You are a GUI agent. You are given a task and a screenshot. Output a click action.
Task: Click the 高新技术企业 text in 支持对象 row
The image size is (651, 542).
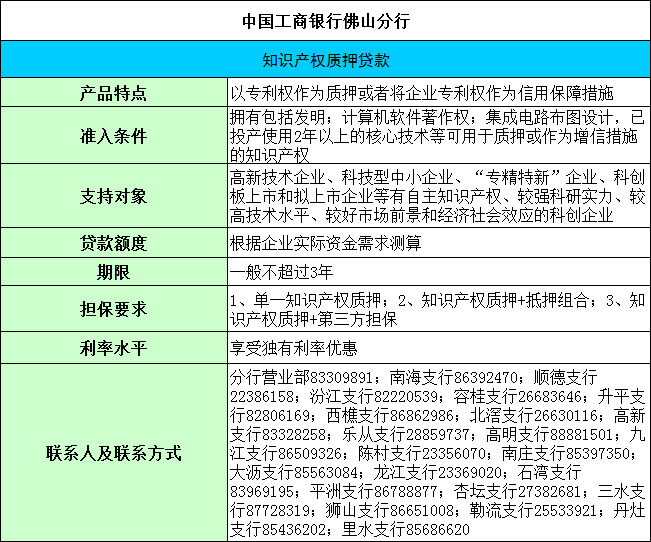click(277, 178)
